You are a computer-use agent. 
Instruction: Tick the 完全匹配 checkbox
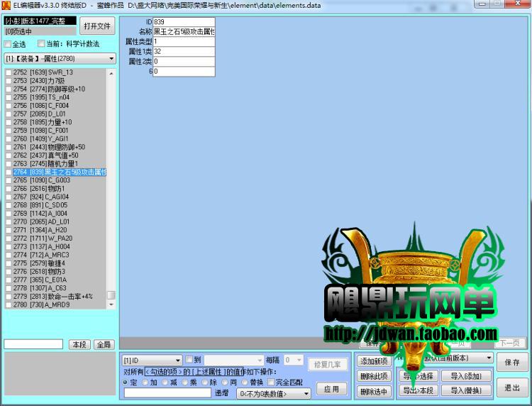pos(270,382)
